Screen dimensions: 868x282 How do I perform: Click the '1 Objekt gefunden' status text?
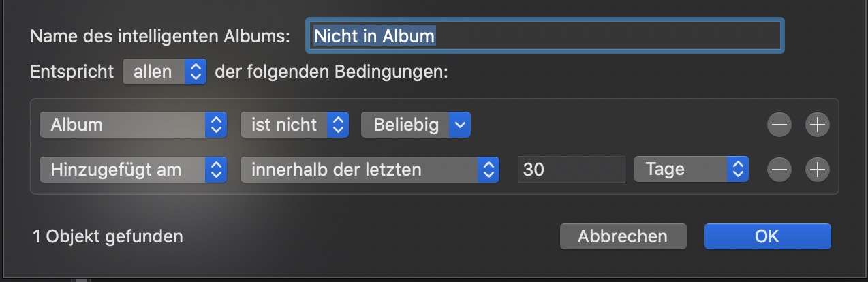point(108,236)
